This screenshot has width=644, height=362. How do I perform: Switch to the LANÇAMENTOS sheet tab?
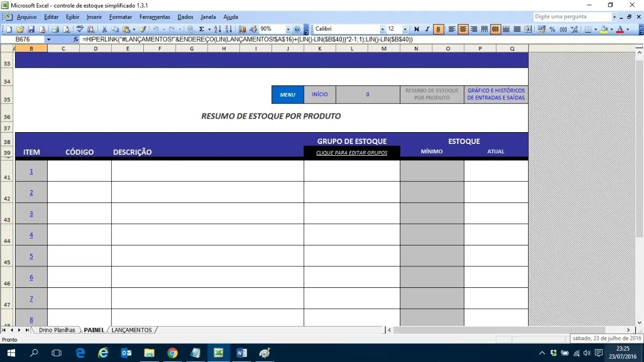(x=132, y=330)
